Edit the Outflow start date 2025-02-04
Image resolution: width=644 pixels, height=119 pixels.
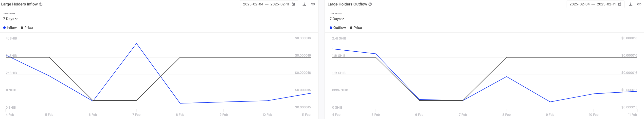579,4
